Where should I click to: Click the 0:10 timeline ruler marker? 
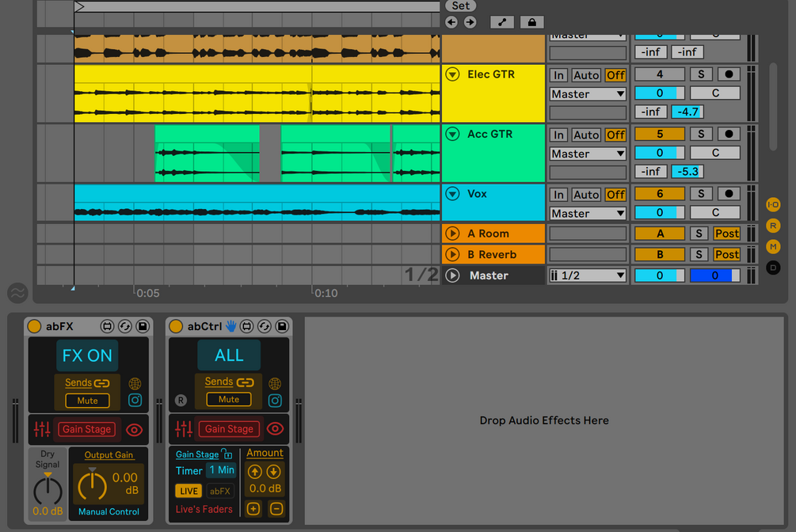326,294
